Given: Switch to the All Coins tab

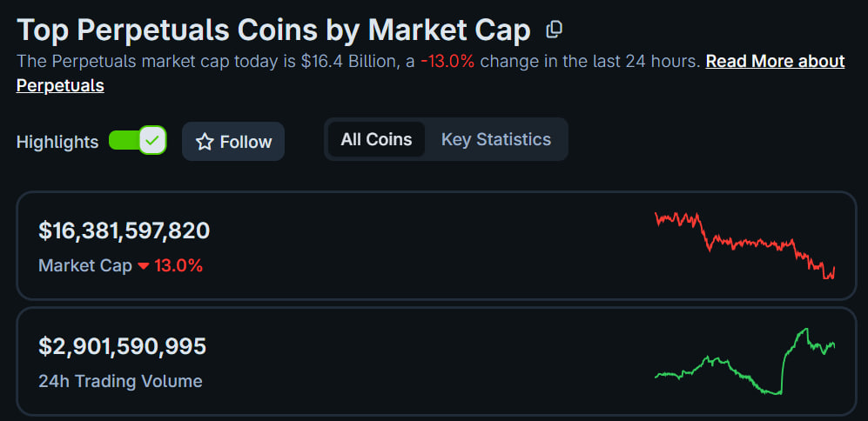Looking at the screenshot, I should point(376,139).
